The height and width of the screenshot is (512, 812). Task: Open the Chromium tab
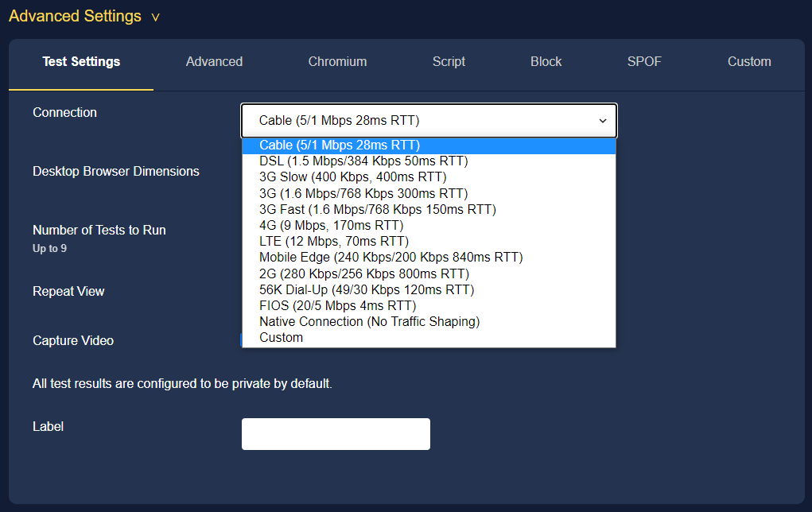tap(337, 61)
